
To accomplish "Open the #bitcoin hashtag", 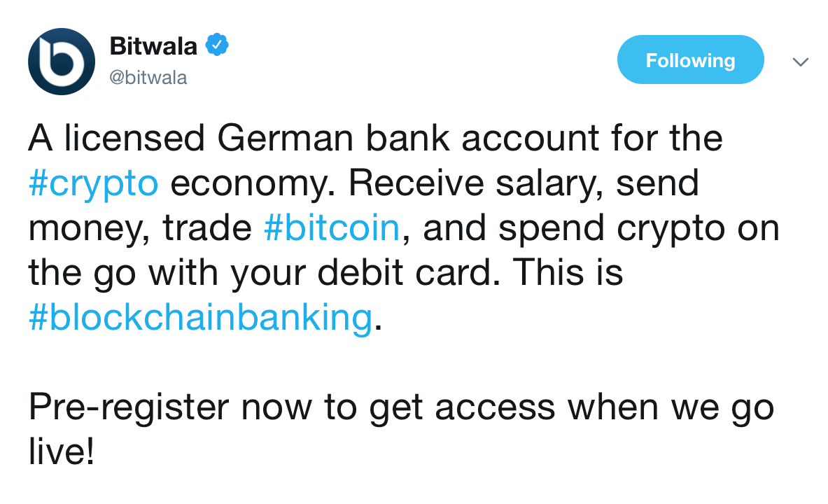I will pos(332,227).
